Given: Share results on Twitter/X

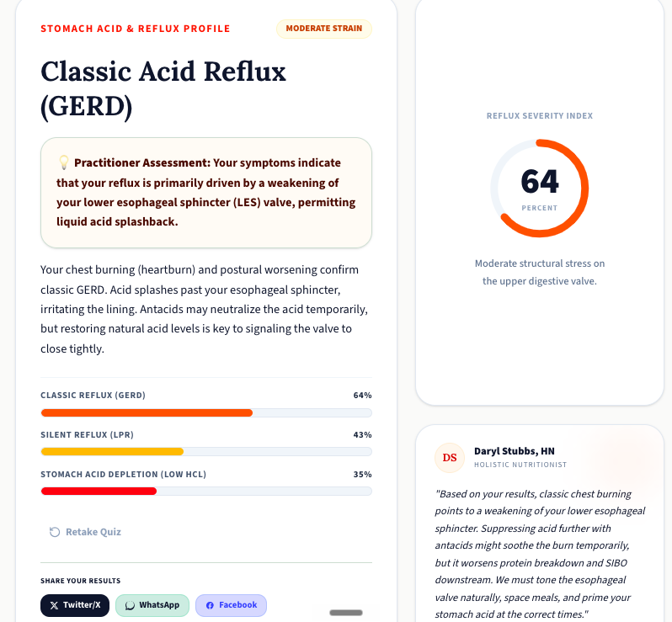Looking at the screenshot, I should coord(75,605).
